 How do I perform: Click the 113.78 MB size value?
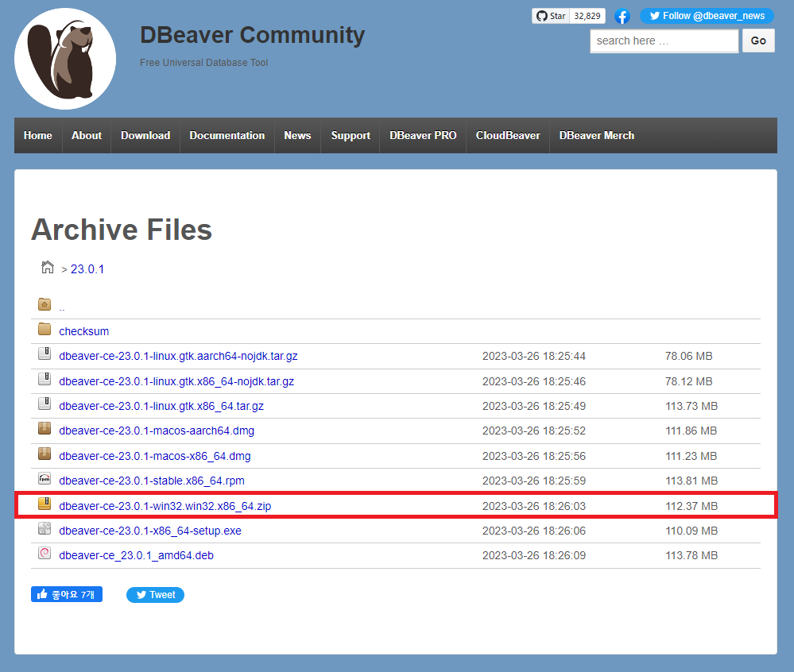691,555
